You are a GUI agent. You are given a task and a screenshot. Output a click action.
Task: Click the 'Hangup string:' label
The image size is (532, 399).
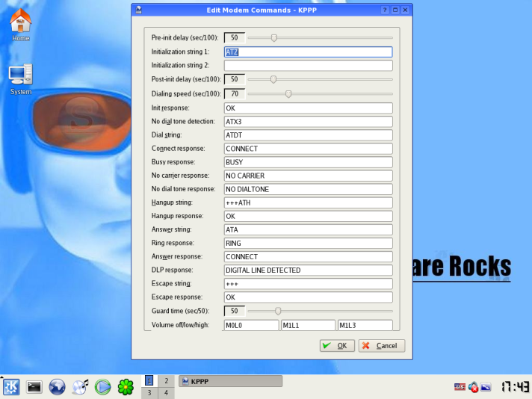tap(172, 202)
